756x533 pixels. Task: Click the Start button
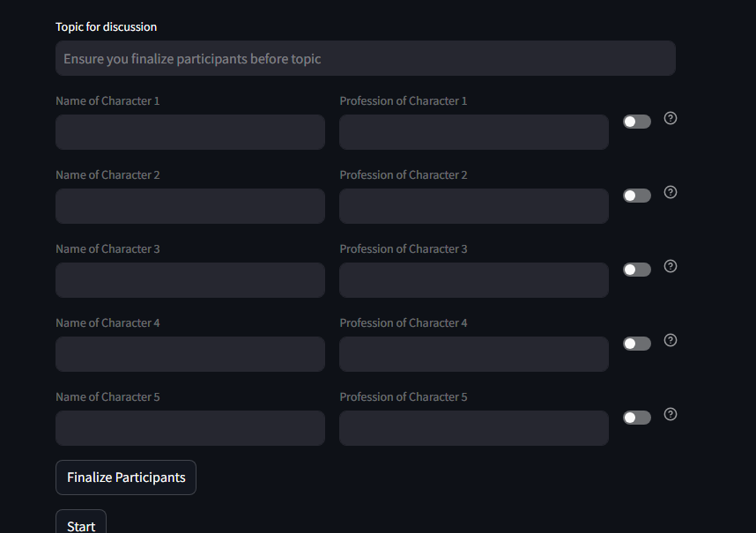[x=81, y=524]
